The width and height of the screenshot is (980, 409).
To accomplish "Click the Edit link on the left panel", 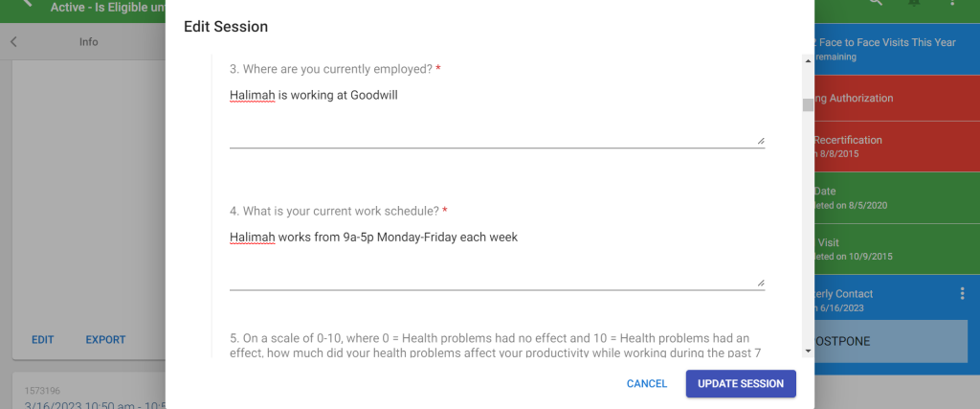I will [x=42, y=340].
